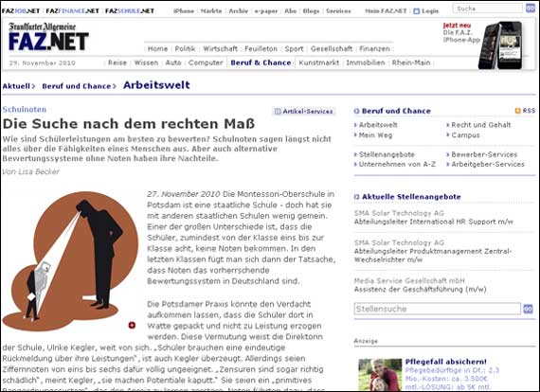Click the article illustration image
Screen dimensions: 540x392
click(x=70, y=261)
